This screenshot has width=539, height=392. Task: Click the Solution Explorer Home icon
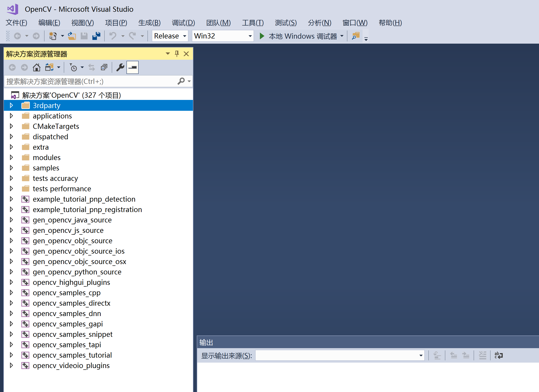coord(37,67)
